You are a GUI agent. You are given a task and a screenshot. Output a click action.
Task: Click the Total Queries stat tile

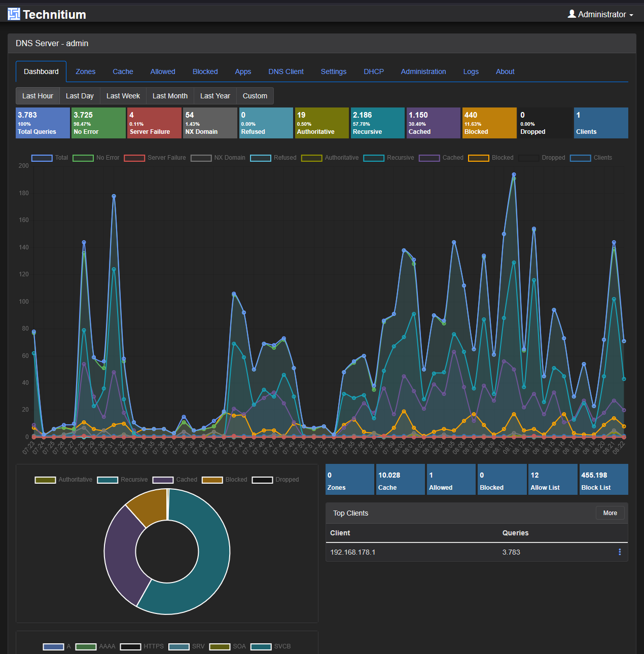(43, 123)
